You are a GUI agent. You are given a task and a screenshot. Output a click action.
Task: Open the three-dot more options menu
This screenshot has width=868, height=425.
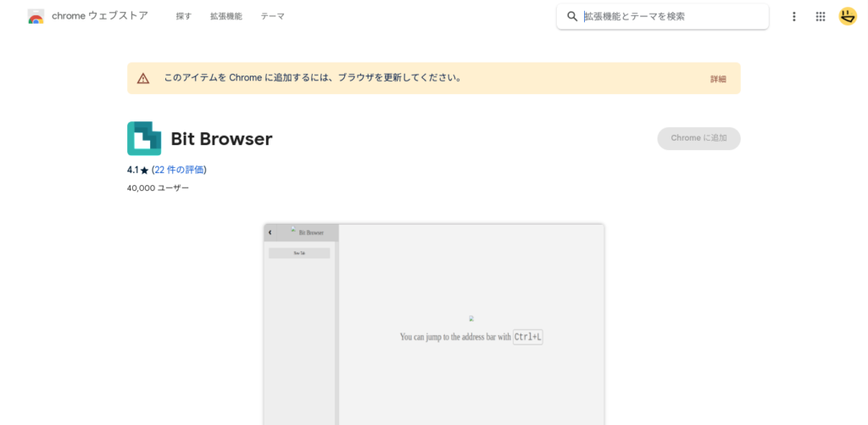(x=793, y=16)
